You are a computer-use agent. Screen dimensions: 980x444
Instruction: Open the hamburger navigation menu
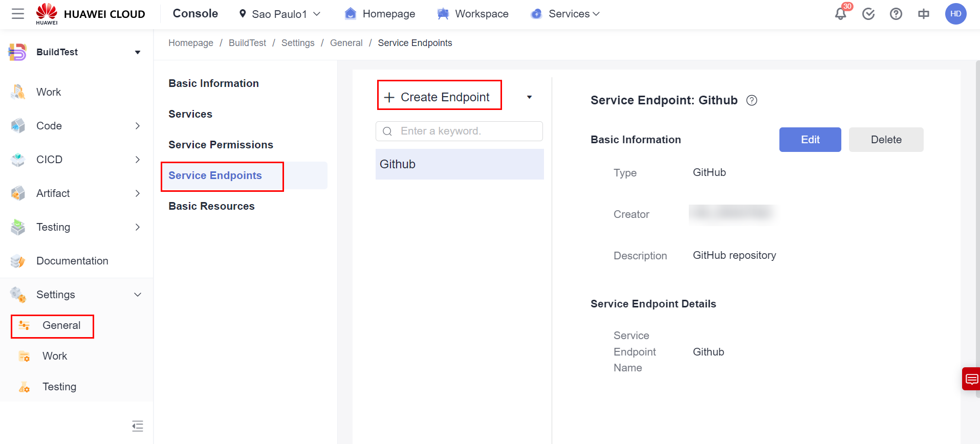(x=18, y=14)
